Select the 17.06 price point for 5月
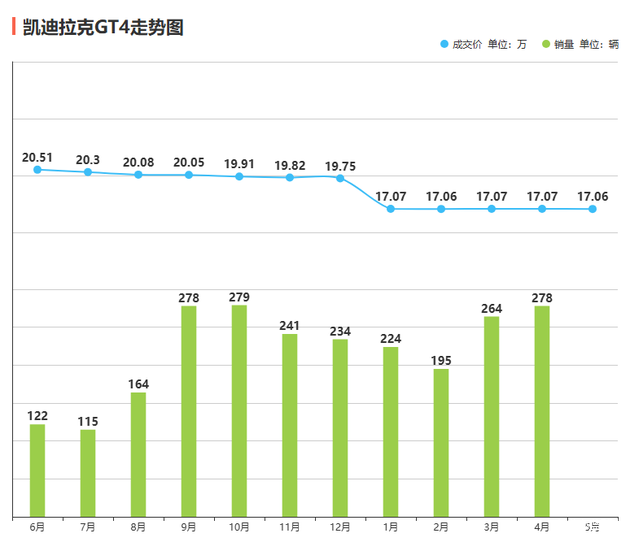This screenshot has width=630, height=555. click(593, 209)
